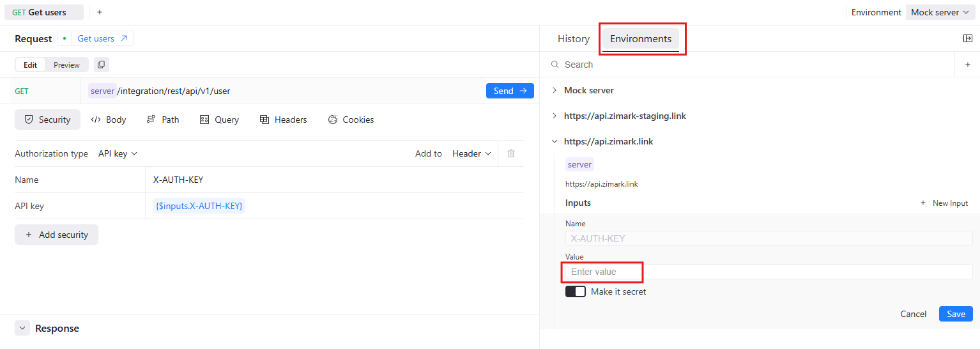Viewport: 980px width, 349px height.
Task: Click the plus icon next to Search
Action: 967,65
